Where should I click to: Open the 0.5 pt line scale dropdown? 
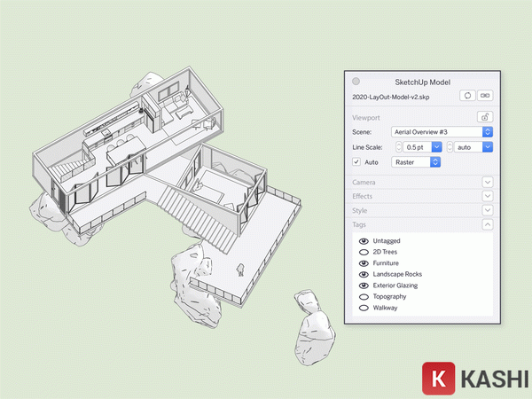click(437, 146)
